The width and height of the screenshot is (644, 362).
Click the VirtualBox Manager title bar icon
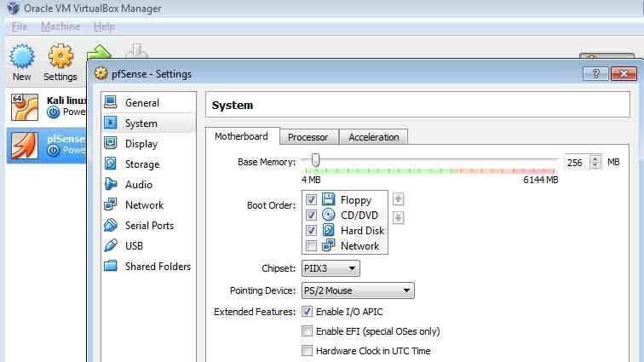13,8
